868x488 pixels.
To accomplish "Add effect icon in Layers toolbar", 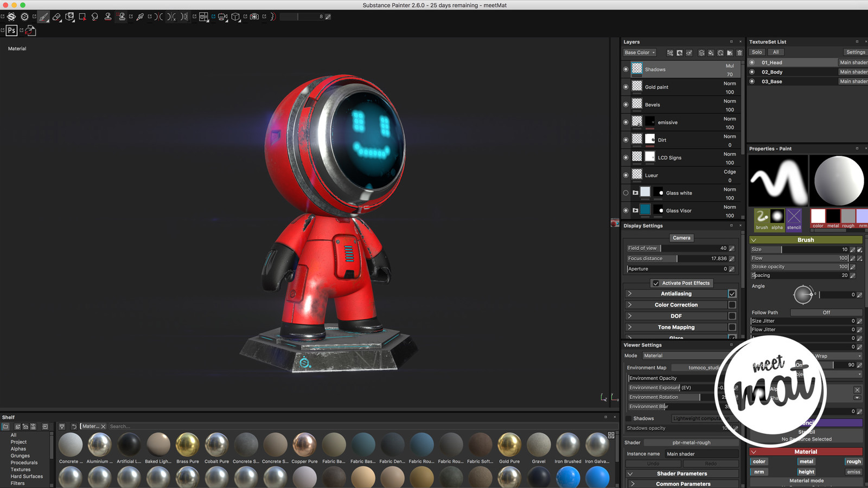I will pyautogui.click(x=670, y=53).
